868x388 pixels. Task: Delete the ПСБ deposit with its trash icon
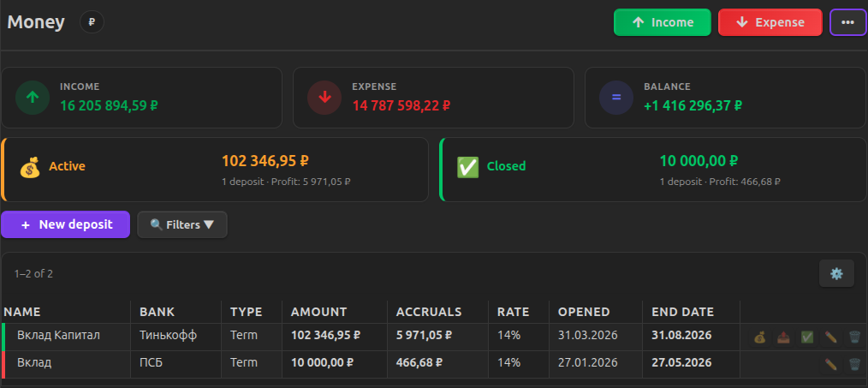tap(854, 364)
